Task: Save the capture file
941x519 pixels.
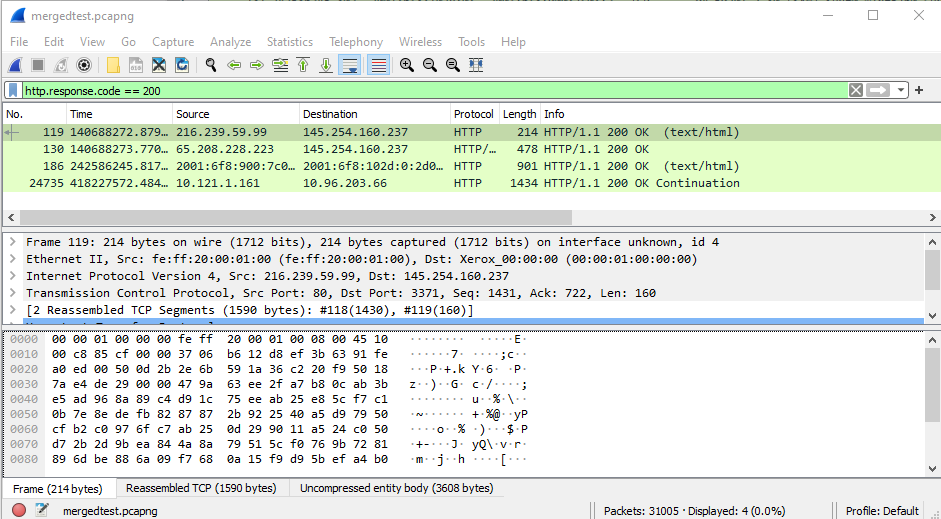Action: (x=136, y=65)
